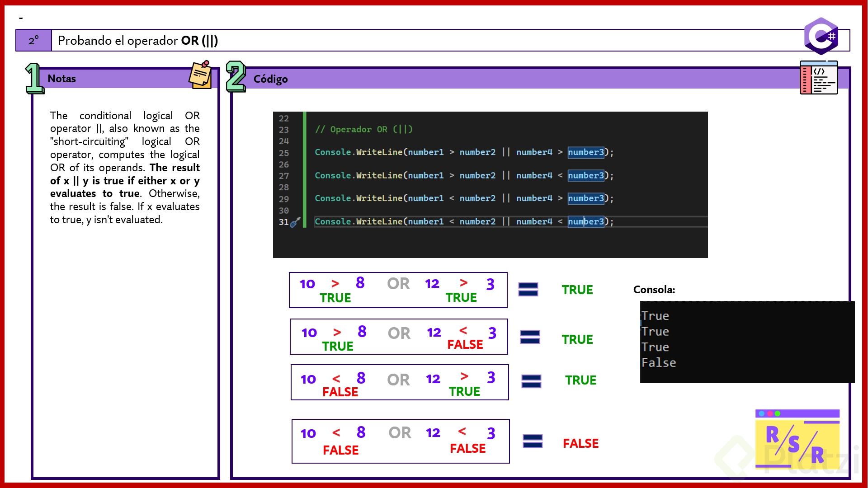Viewport: 868px width, 488px height.
Task: Click the sticky note icon on Notas
Action: [200, 75]
